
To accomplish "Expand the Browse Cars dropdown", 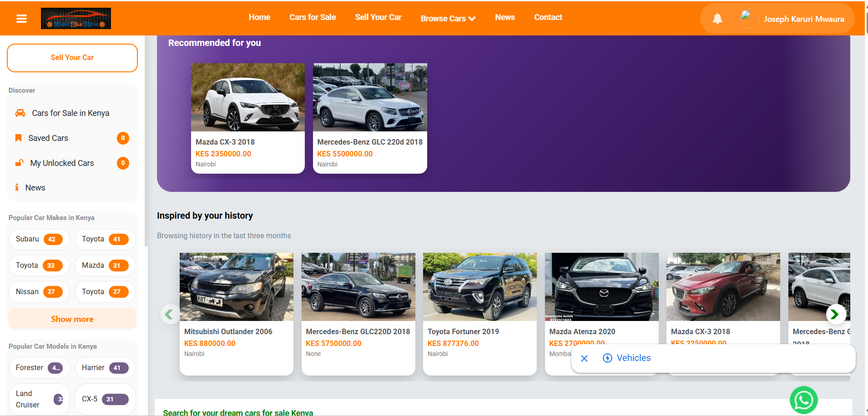I will coord(448,19).
